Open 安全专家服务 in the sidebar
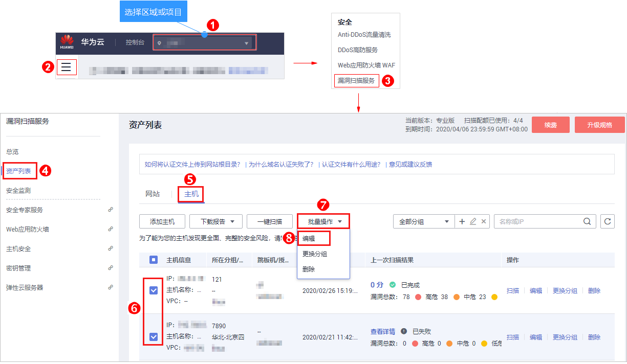627x364 pixels. pyautogui.click(x=25, y=210)
